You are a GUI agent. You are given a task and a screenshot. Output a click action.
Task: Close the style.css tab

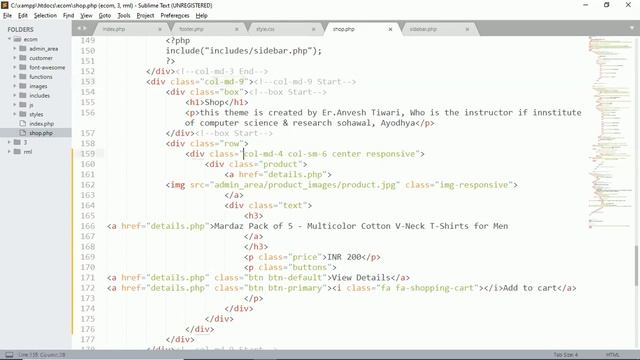(x=313, y=29)
